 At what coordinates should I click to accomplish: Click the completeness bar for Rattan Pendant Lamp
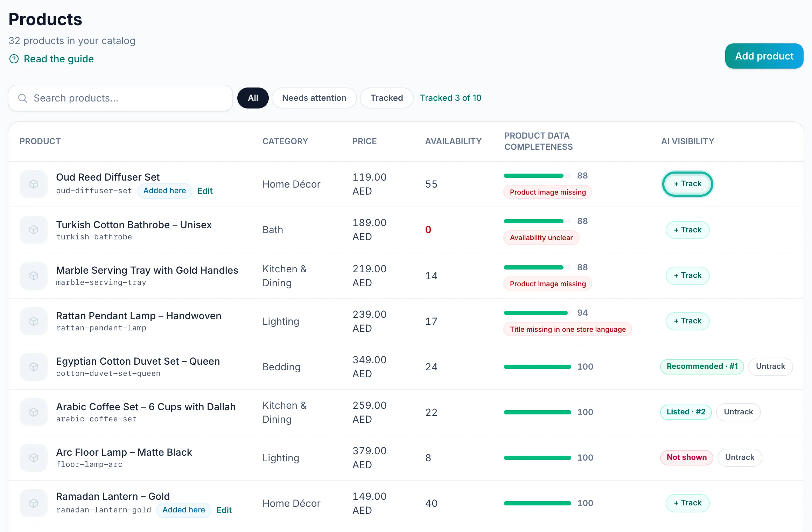click(x=538, y=313)
